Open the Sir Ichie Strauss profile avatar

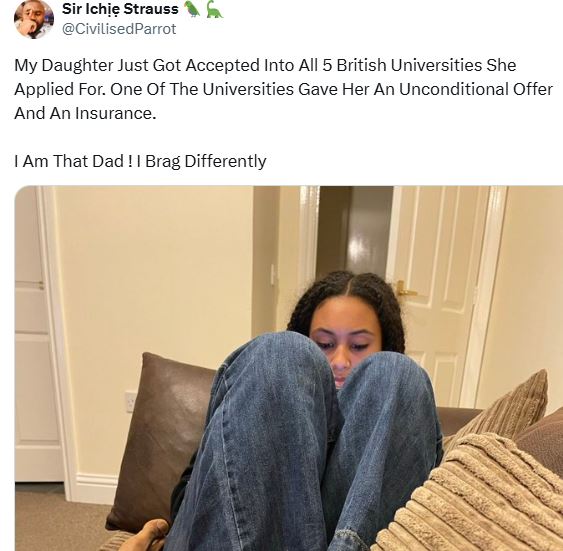(x=34, y=19)
